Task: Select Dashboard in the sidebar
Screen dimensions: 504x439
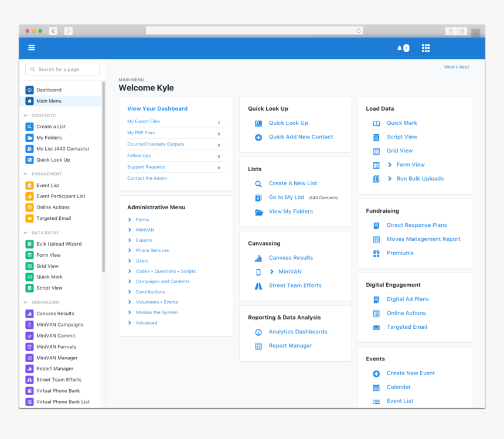Action: tap(49, 90)
